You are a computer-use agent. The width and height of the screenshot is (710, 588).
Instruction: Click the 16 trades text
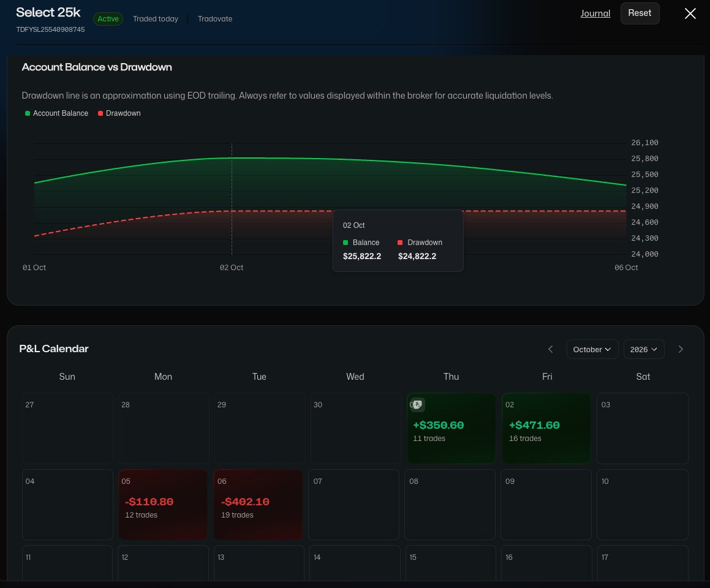pos(525,438)
